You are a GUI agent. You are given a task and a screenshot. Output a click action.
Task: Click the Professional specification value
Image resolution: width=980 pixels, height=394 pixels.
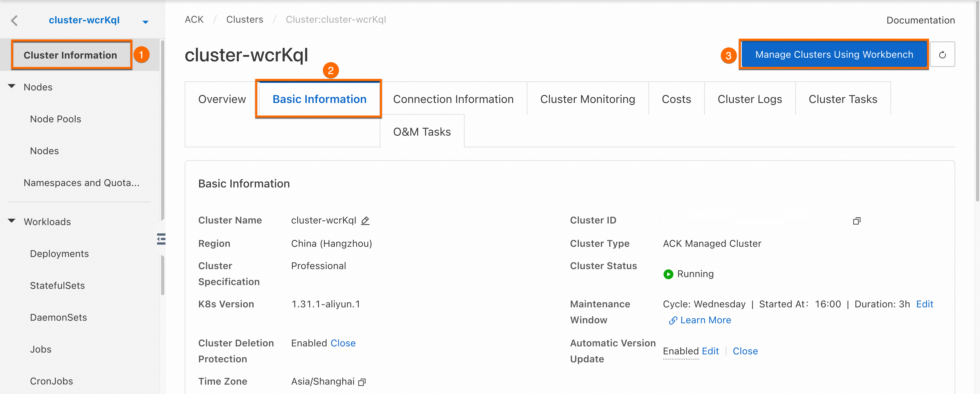point(319,266)
